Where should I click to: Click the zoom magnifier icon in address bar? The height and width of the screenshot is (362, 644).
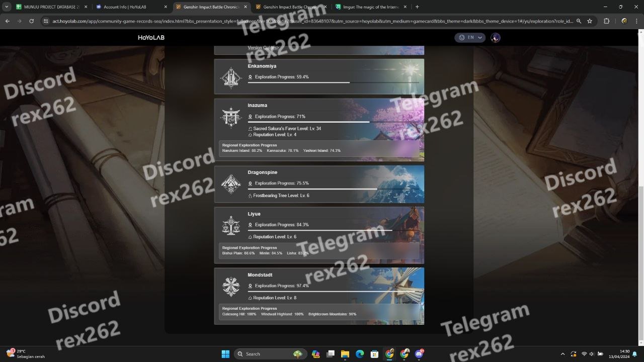(579, 21)
